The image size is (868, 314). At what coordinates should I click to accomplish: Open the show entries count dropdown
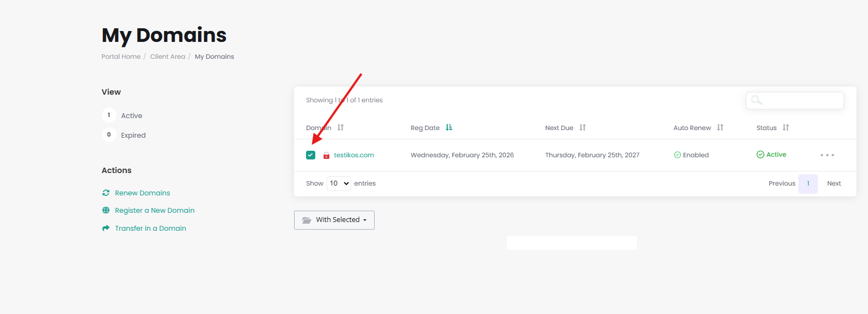coord(339,183)
